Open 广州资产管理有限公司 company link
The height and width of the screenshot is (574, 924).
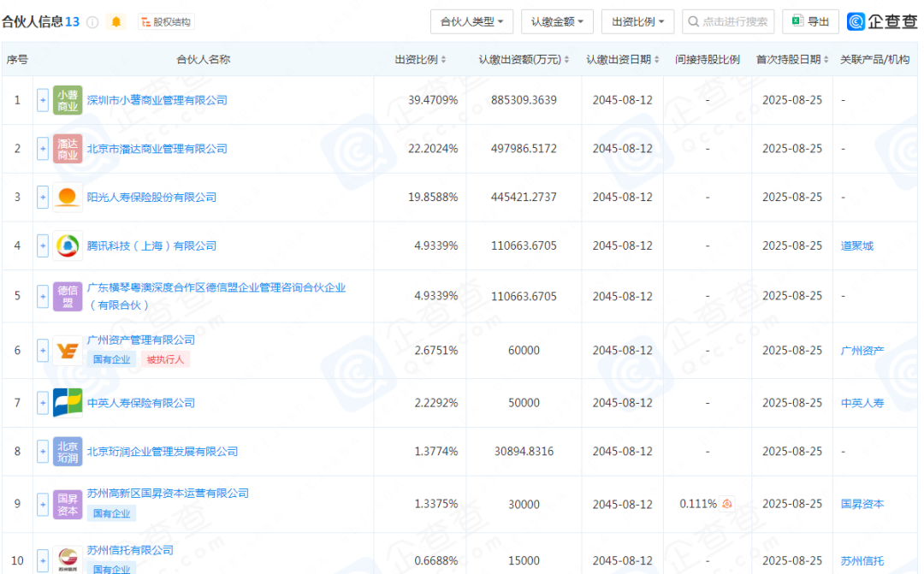pos(141,340)
